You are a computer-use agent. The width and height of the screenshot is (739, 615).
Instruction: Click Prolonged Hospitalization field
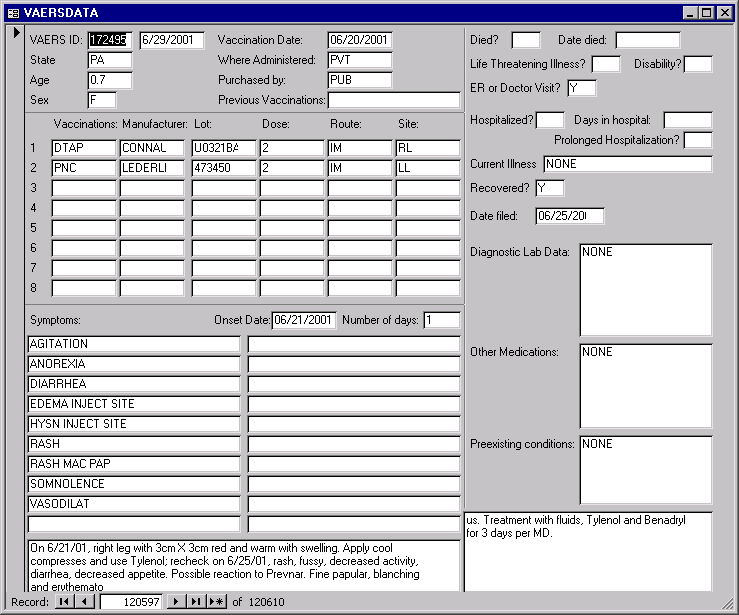698,140
